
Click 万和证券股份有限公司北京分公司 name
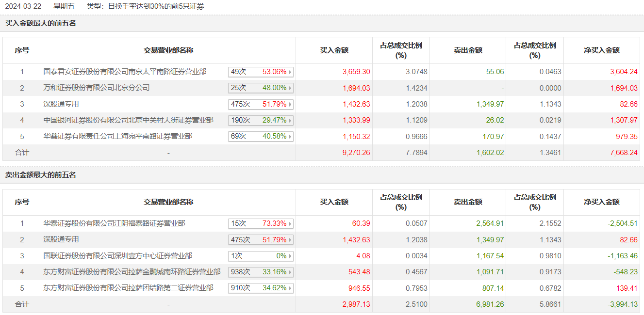97,88
